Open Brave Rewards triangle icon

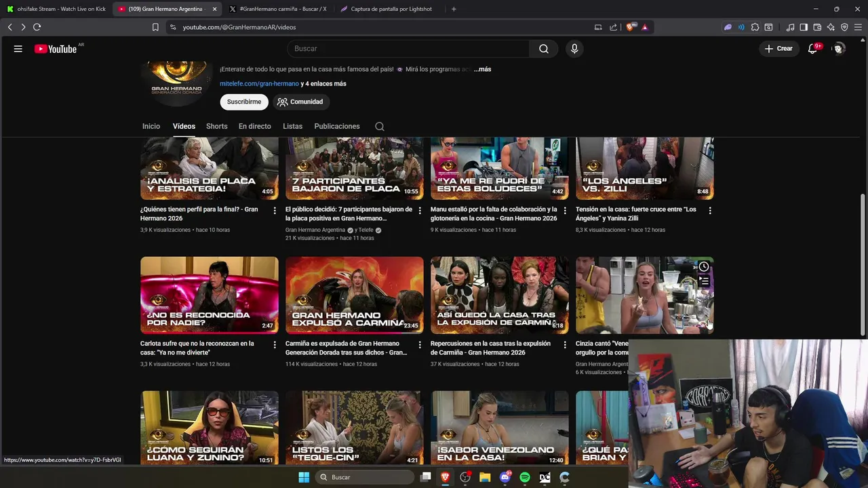pyautogui.click(x=644, y=27)
